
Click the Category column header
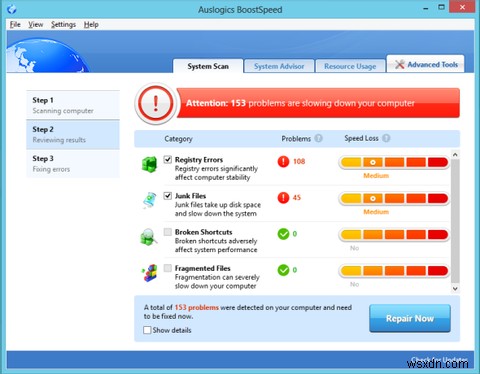click(x=178, y=139)
